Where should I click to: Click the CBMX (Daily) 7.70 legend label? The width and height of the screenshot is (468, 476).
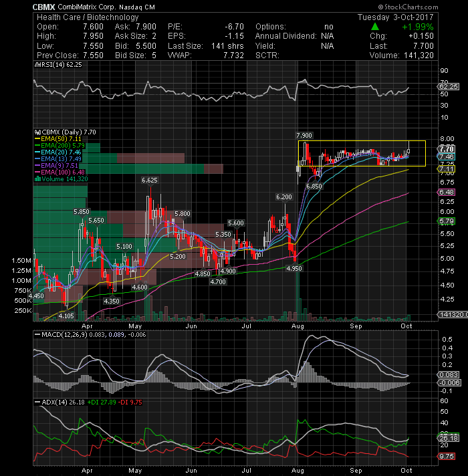69,132
